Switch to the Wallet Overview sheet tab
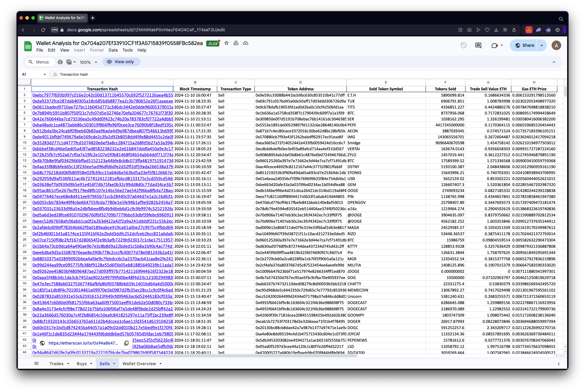The width and height of the screenshot is (585, 392). (139, 364)
